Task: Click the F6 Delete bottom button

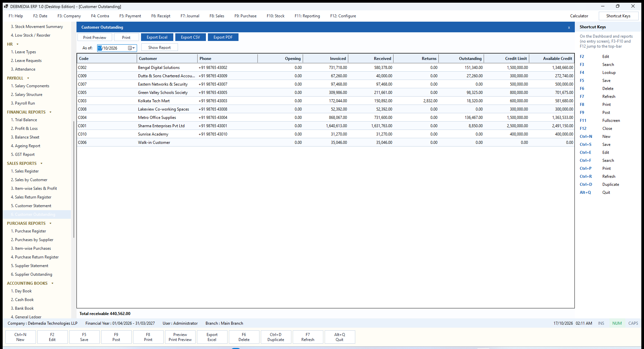Action: click(x=244, y=337)
